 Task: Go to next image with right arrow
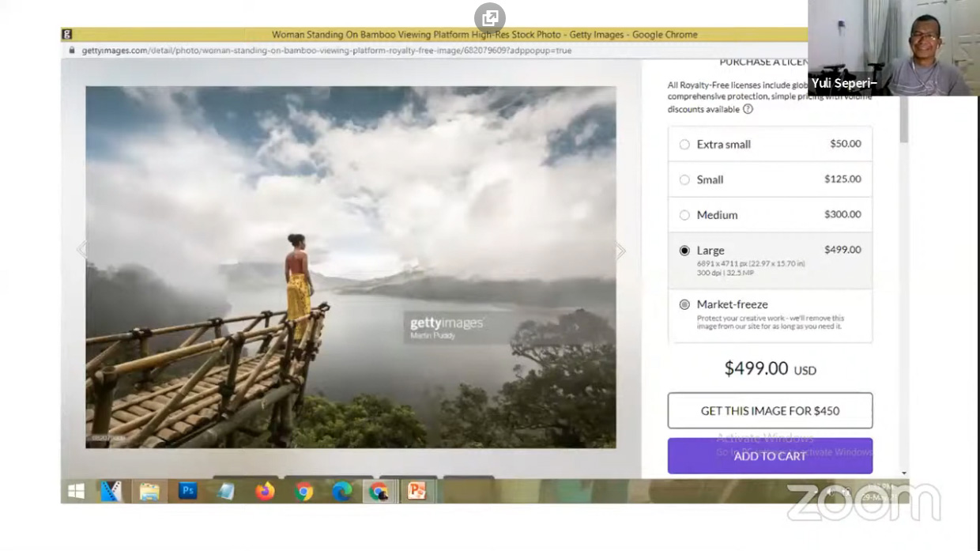(620, 251)
